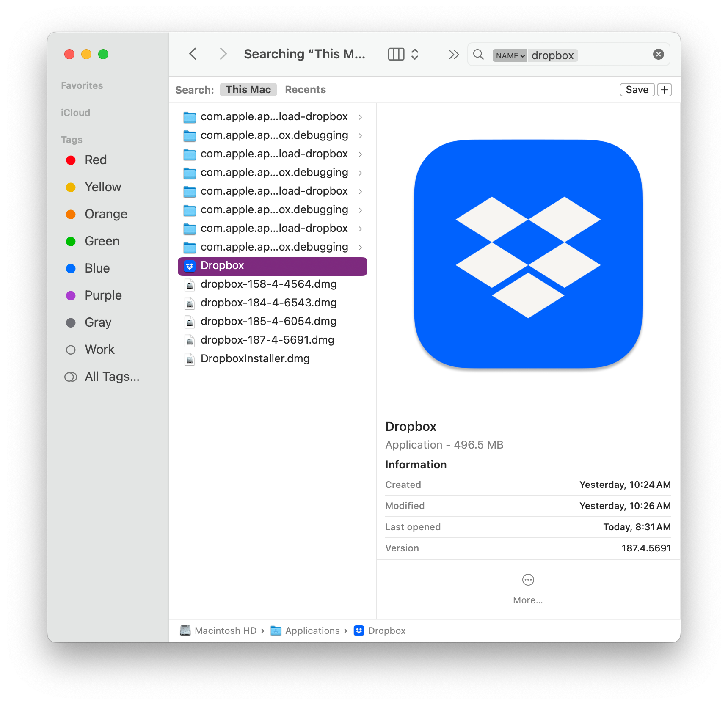
Task: Show more toolbar items via double chevron
Action: (x=454, y=55)
